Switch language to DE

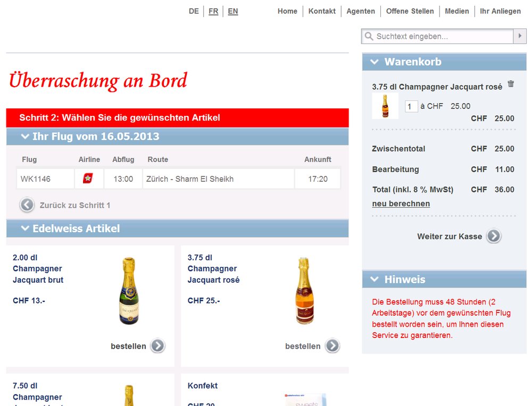[x=194, y=11]
